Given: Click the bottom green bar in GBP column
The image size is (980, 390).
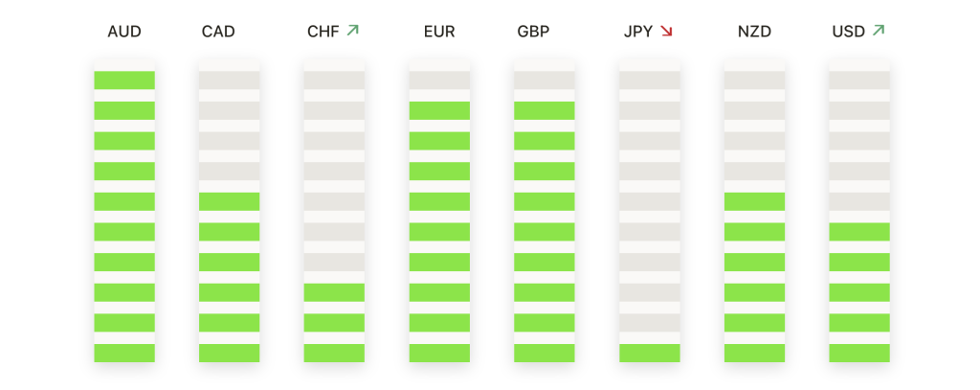Looking at the screenshot, I should point(545,353).
